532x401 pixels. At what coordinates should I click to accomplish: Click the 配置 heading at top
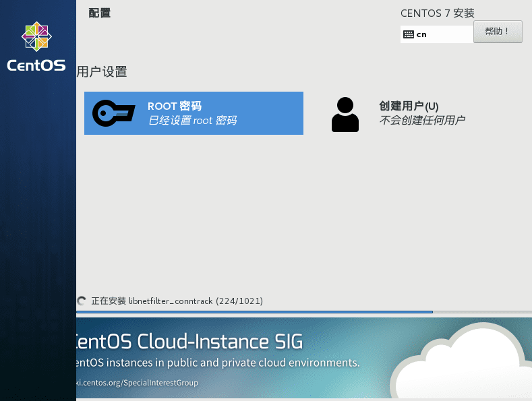click(x=99, y=13)
